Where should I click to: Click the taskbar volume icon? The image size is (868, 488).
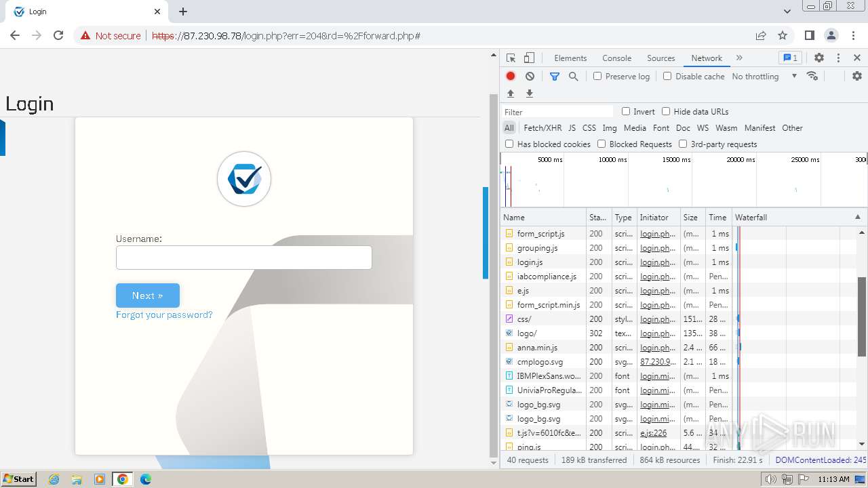[771, 479]
